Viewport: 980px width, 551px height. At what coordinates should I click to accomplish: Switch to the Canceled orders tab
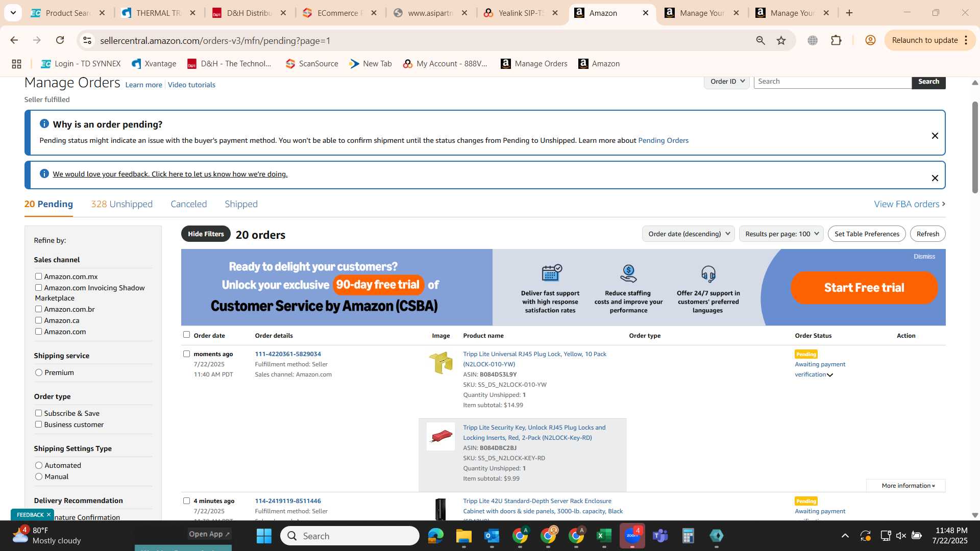188,204
